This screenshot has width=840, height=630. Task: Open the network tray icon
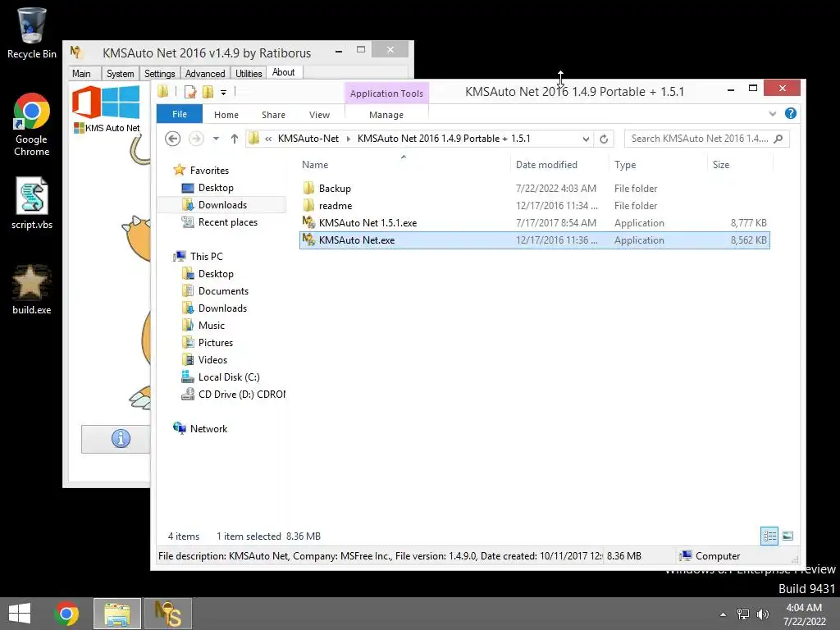pyautogui.click(x=743, y=614)
